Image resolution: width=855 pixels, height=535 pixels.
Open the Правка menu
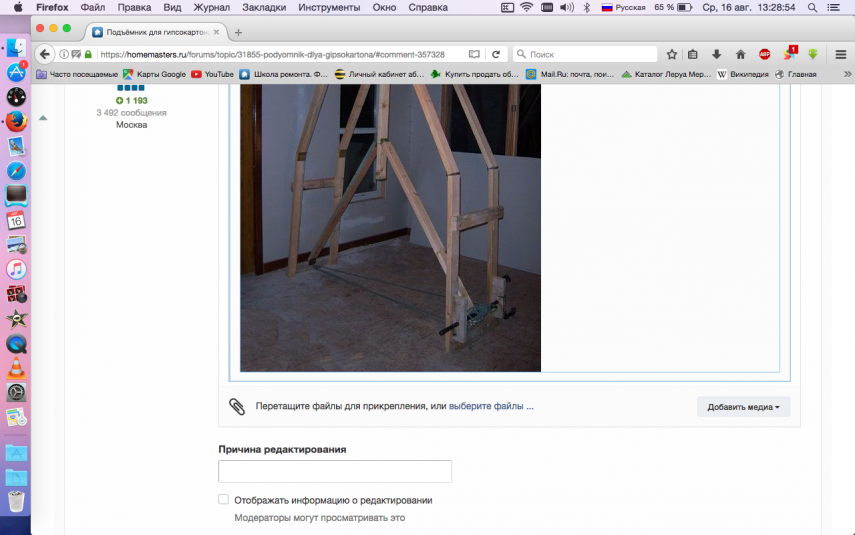pos(134,8)
